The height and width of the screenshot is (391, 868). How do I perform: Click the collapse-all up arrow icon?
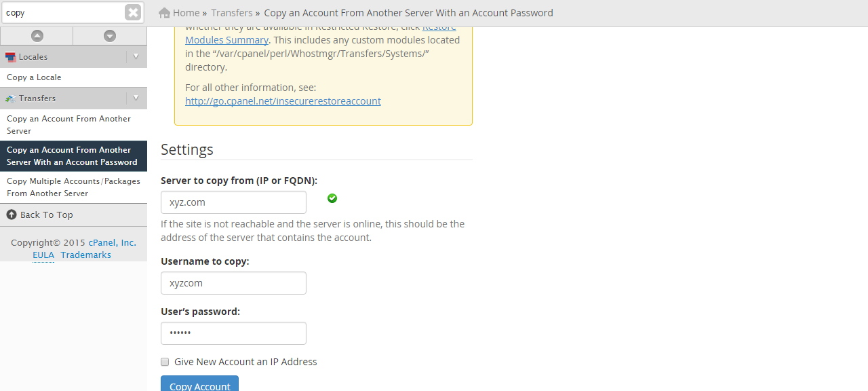tap(37, 36)
